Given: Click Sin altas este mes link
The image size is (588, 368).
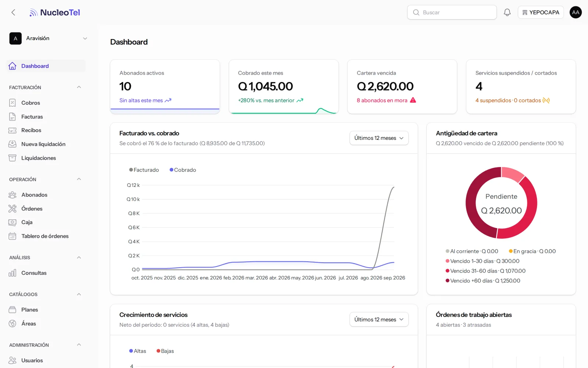Looking at the screenshot, I should click(145, 100).
